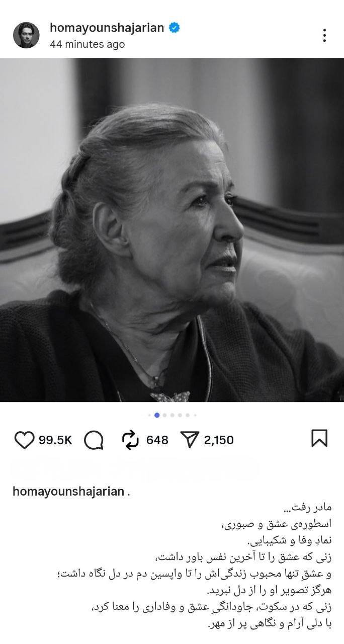Image resolution: width=344 pixels, height=644 pixels.
Task: Tap the highlighted second carousel dot
Action: [x=157, y=415]
